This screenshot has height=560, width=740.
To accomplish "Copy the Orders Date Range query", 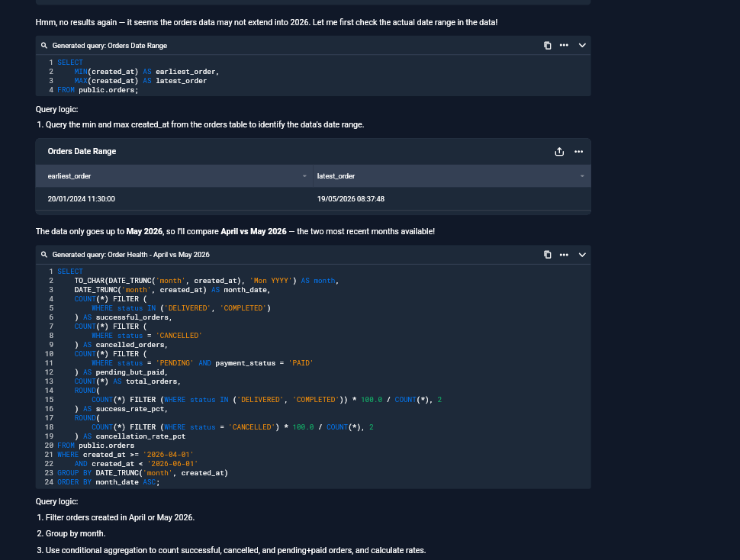I will coord(547,45).
